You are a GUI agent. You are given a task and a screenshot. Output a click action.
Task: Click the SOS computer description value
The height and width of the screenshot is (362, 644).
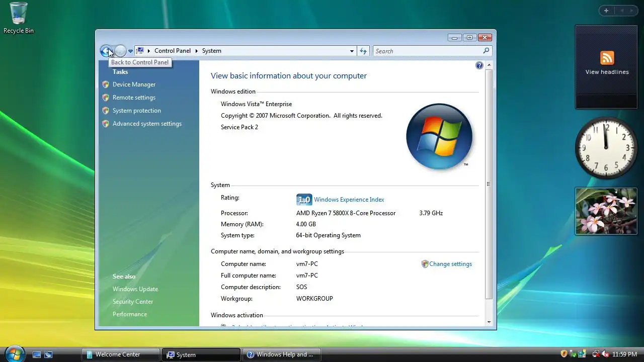(x=301, y=287)
